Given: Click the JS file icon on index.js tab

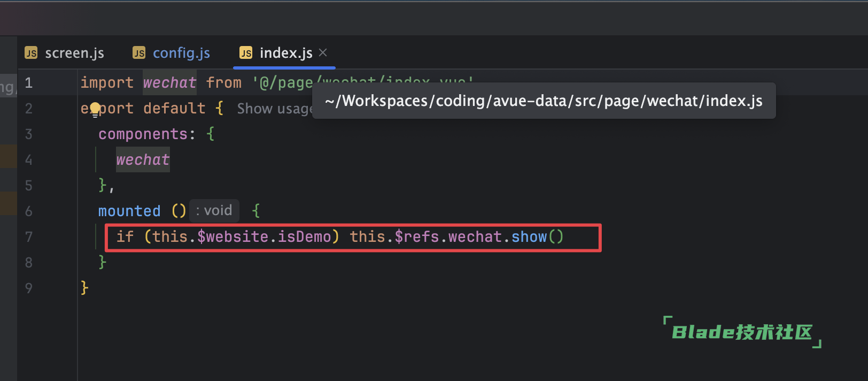Looking at the screenshot, I should 246,53.
